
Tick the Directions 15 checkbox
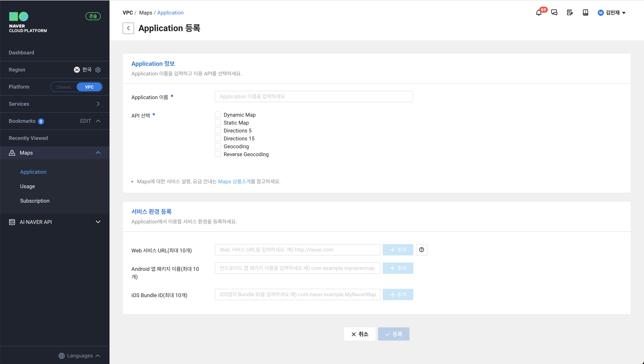point(218,138)
